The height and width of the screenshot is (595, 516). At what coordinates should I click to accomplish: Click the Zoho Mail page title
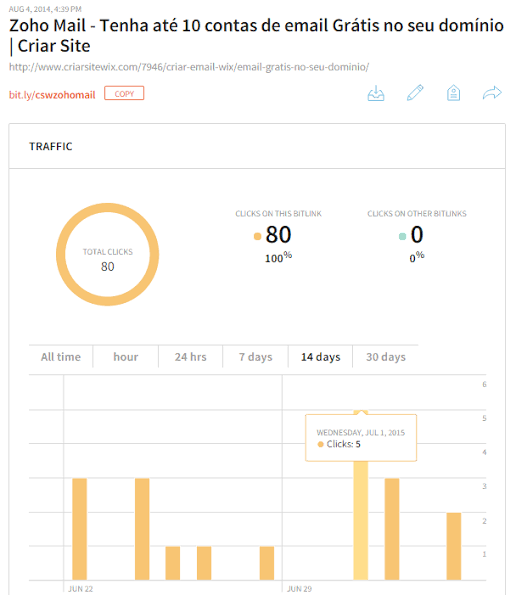pyautogui.click(x=256, y=36)
